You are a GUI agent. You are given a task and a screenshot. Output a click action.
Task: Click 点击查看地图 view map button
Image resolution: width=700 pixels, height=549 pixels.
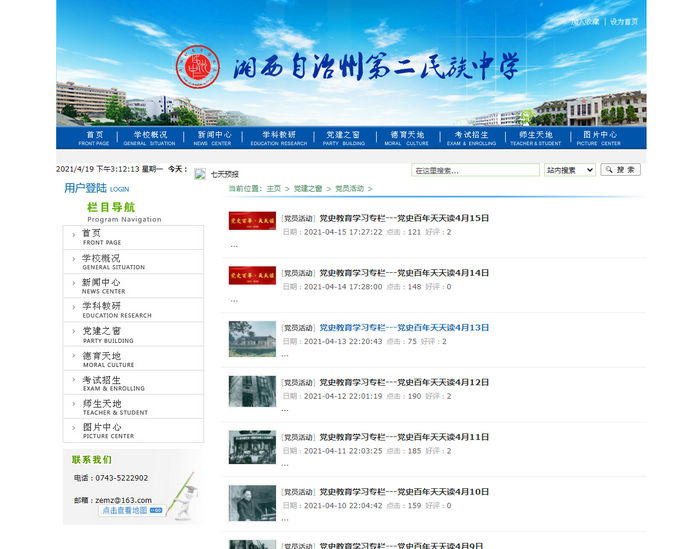132,510
